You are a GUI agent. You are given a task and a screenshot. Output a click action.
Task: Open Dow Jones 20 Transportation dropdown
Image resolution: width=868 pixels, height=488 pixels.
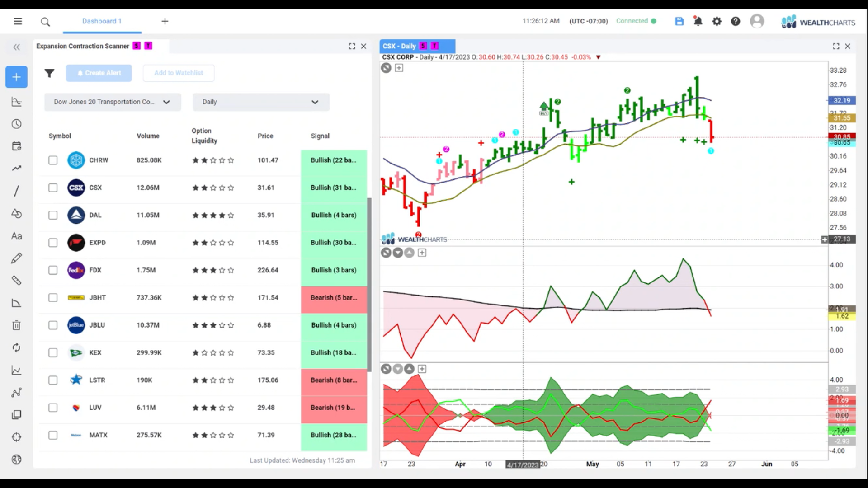113,102
